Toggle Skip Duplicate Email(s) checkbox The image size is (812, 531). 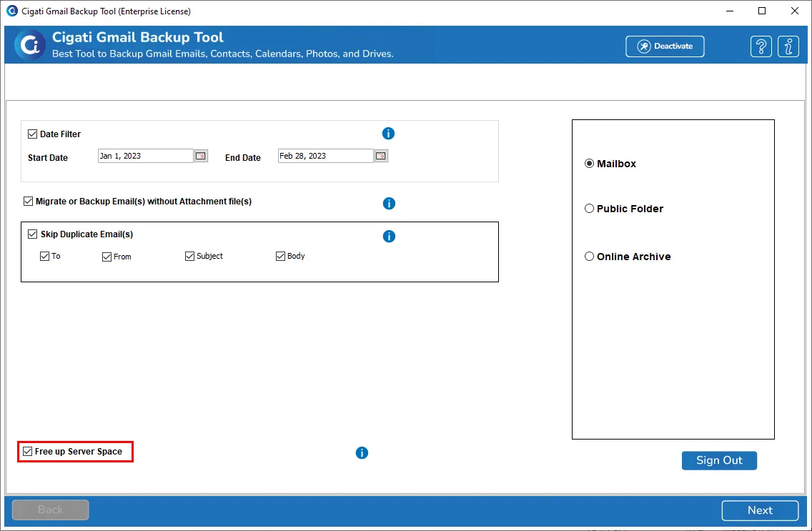tap(33, 234)
